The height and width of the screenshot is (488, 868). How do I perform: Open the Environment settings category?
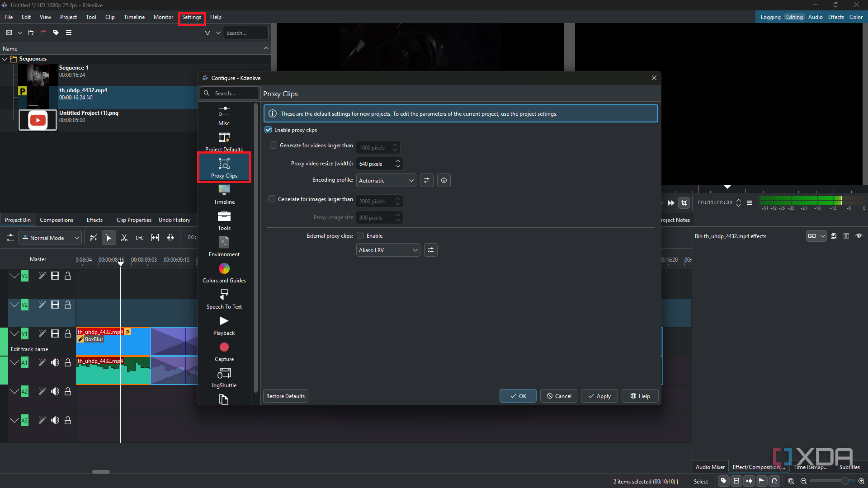224,247
